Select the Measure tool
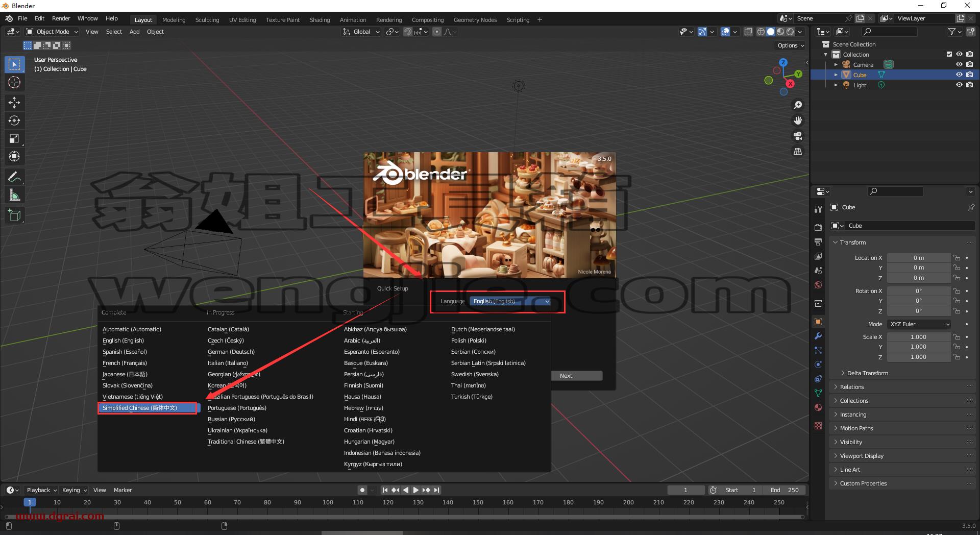The image size is (980, 535). (x=14, y=195)
